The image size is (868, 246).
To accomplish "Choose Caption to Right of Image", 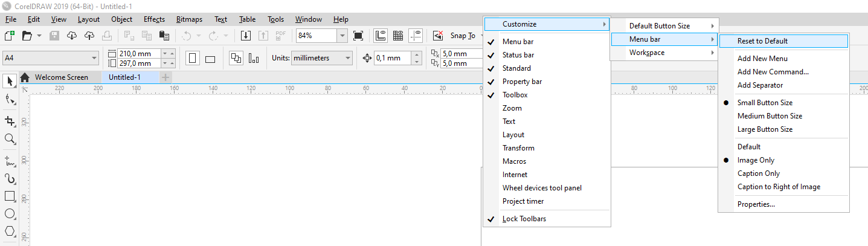I will tap(783, 187).
